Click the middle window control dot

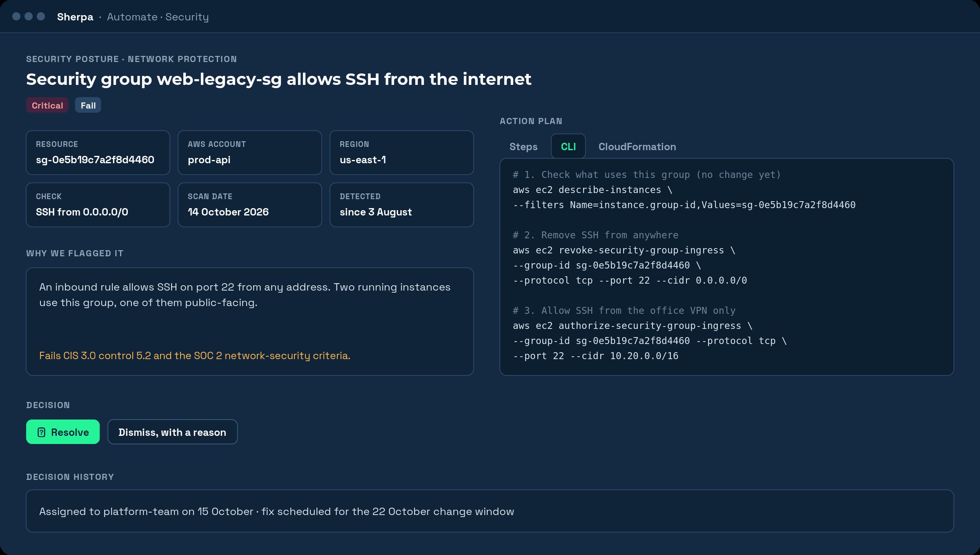[x=29, y=16]
